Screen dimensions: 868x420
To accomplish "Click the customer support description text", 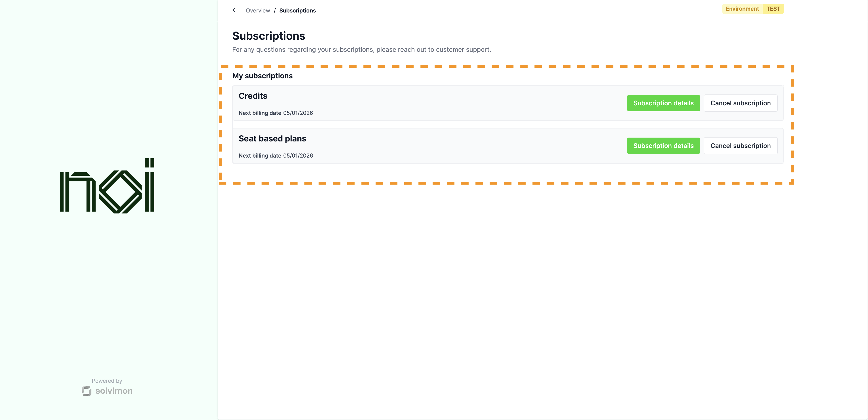I will [361, 49].
